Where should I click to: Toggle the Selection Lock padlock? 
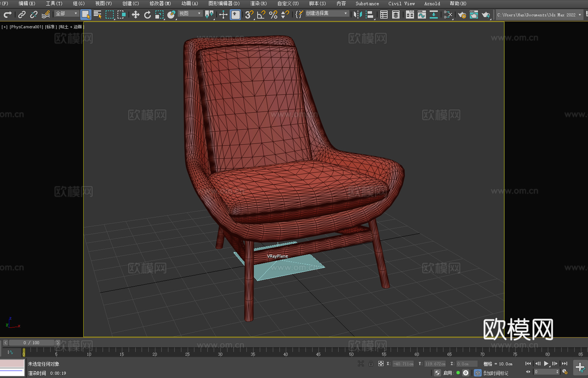click(x=371, y=364)
